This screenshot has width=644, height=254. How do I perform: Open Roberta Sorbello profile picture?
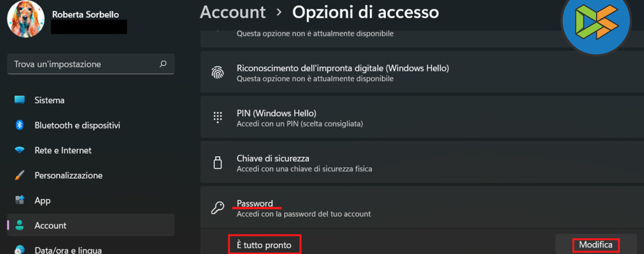point(26,19)
